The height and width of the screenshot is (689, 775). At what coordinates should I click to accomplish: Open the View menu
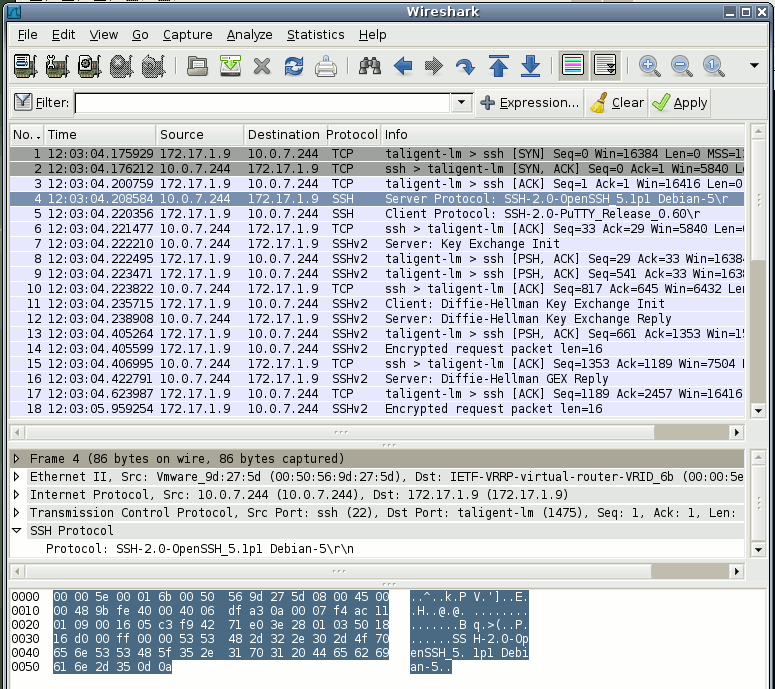[x=103, y=35]
